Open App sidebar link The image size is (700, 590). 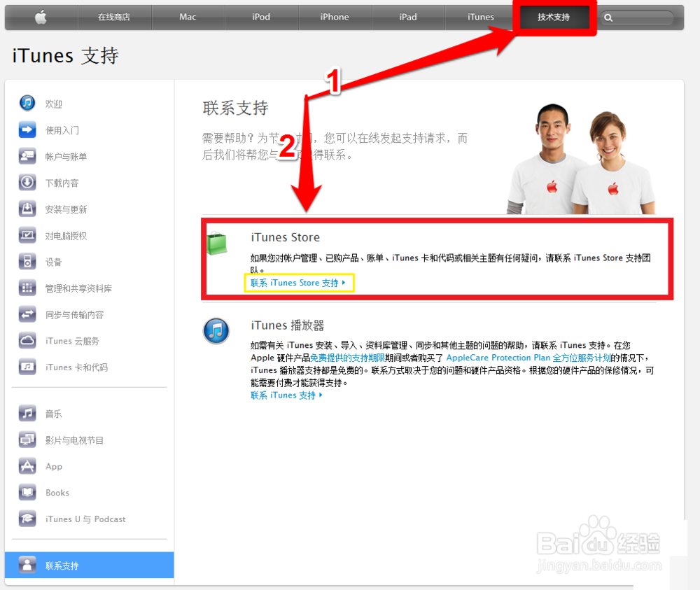point(54,466)
